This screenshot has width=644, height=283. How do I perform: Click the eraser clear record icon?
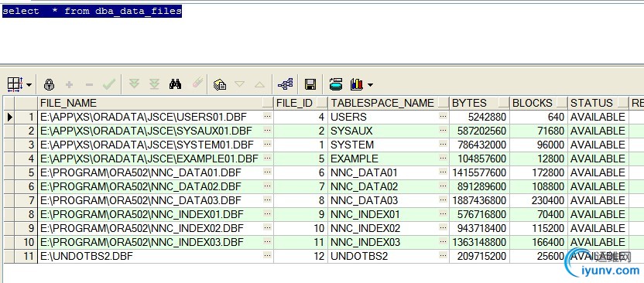[197, 84]
